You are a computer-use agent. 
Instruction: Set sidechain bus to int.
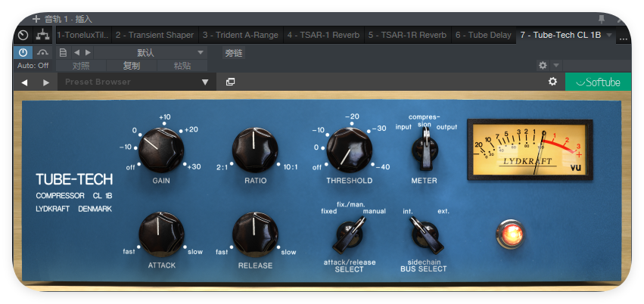point(407,211)
